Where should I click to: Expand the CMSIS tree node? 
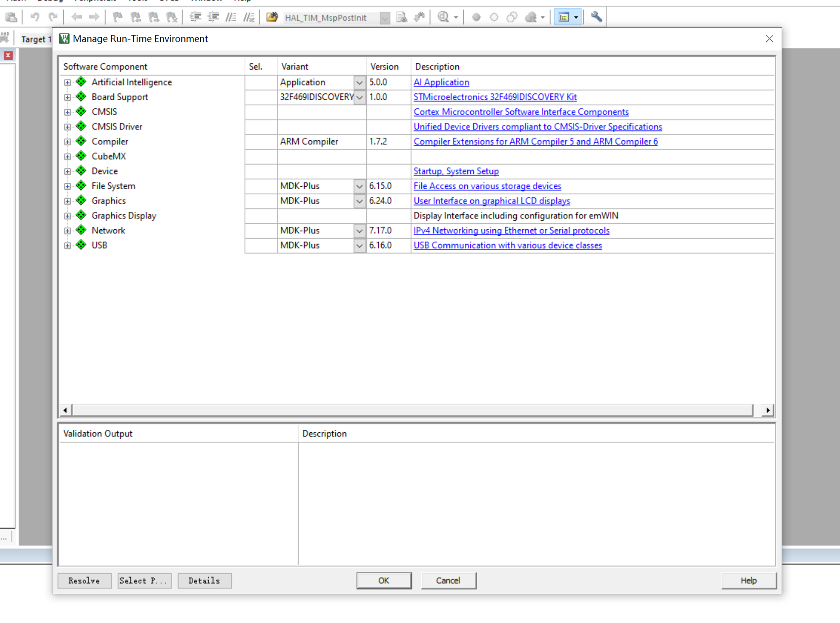68,112
